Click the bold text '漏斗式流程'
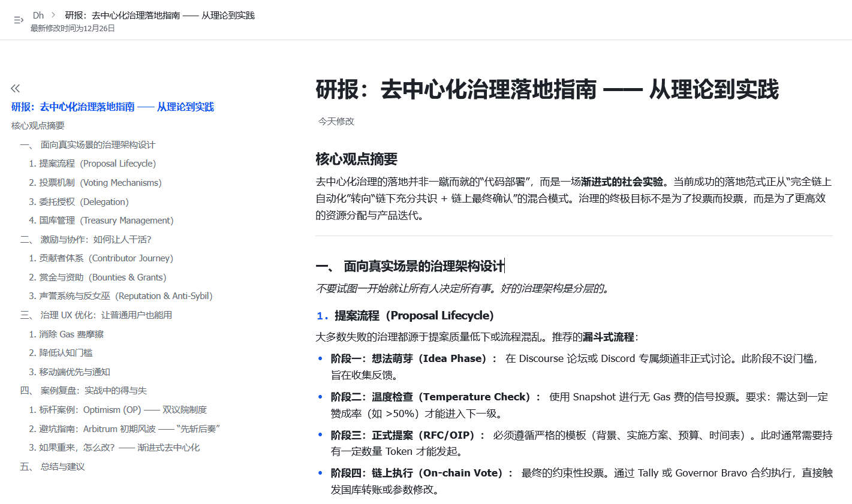Image resolution: width=852 pixels, height=504 pixels. 609,337
